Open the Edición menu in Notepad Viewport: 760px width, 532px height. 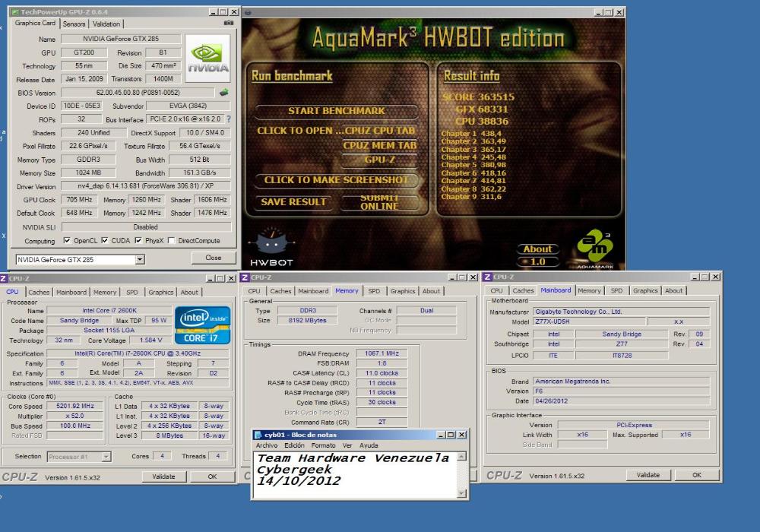click(x=294, y=445)
